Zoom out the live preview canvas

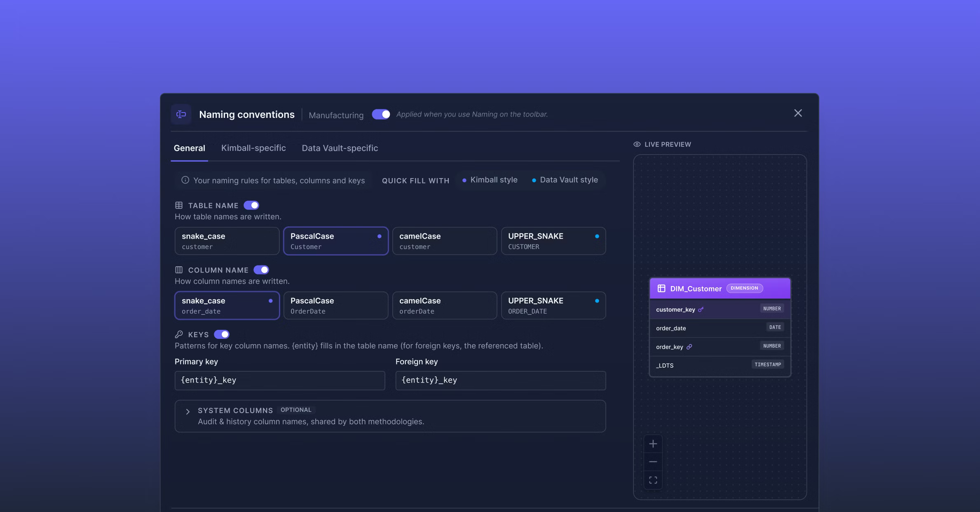tap(653, 462)
